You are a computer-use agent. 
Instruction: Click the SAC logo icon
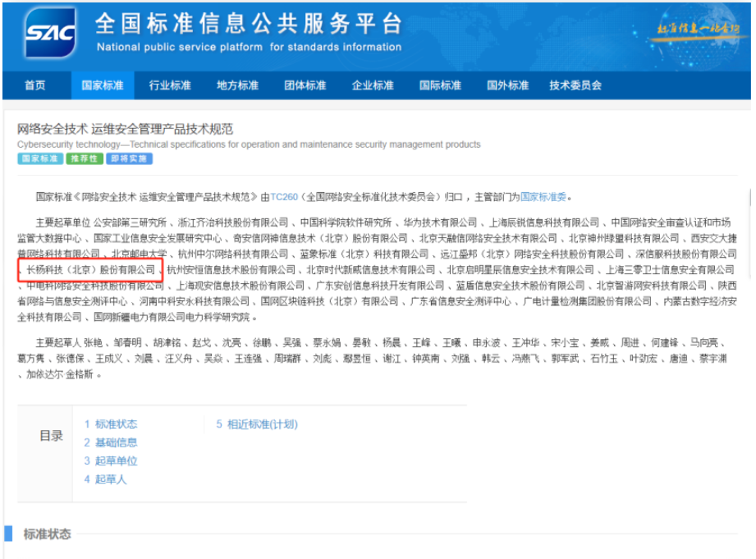tap(51, 34)
